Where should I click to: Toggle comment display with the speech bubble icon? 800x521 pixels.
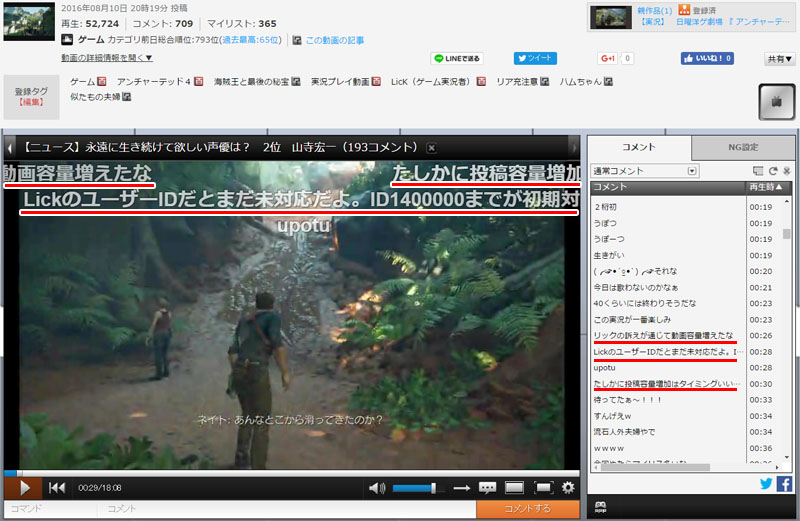tap(487, 488)
